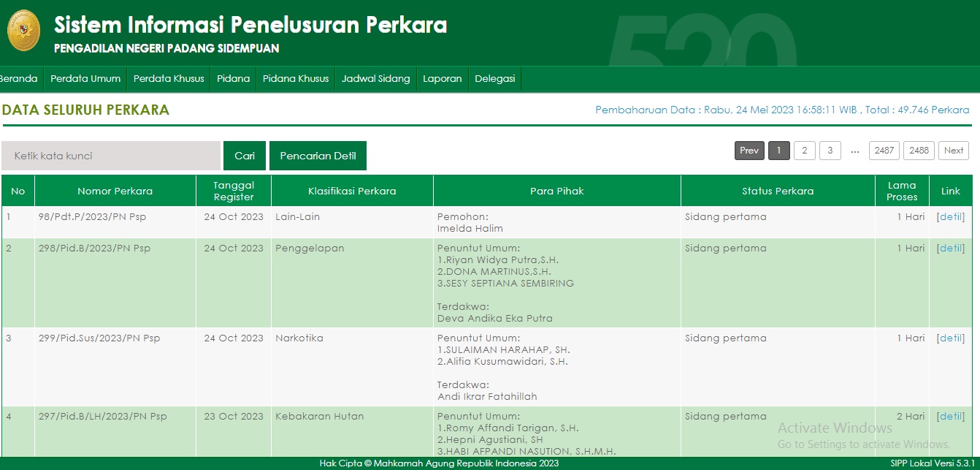
Task: Open the Perdata Umum menu
Action: (x=85, y=79)
